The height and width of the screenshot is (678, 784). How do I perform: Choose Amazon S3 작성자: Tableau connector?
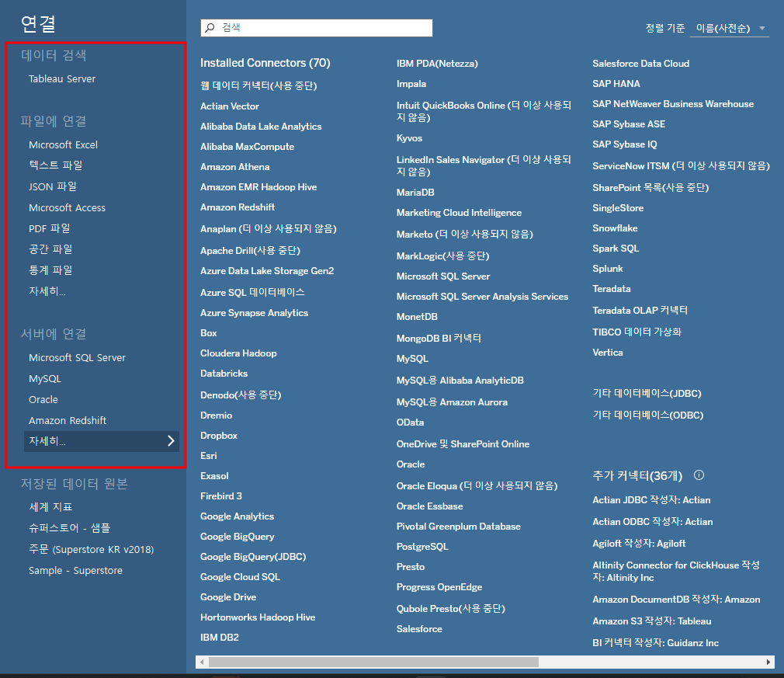pos(651,621)
